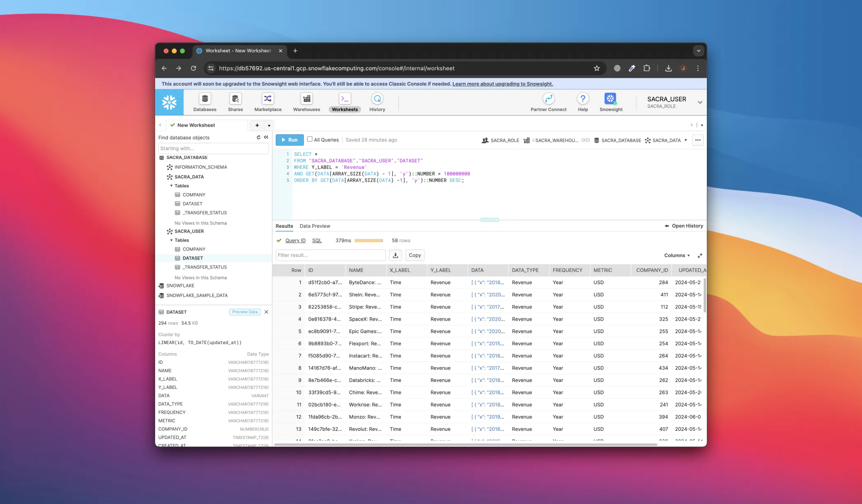
Task: Click the query duration progress bar
Action: tap(368, 240)
